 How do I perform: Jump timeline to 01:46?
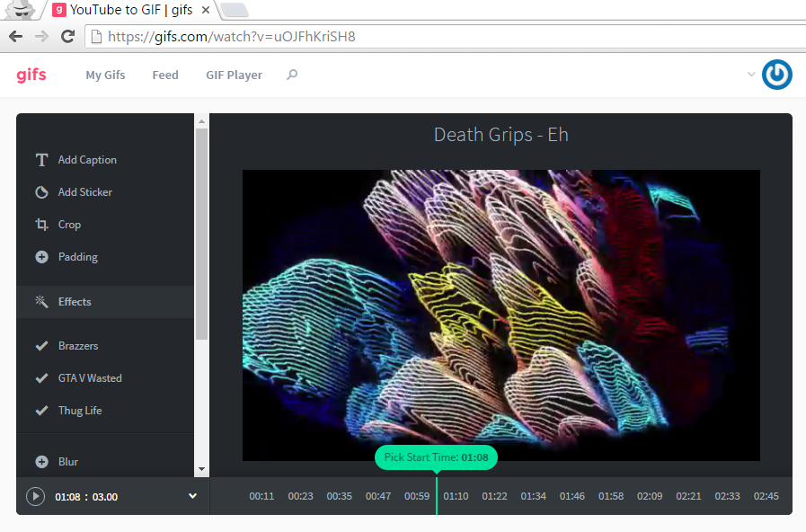pos(572,497)
